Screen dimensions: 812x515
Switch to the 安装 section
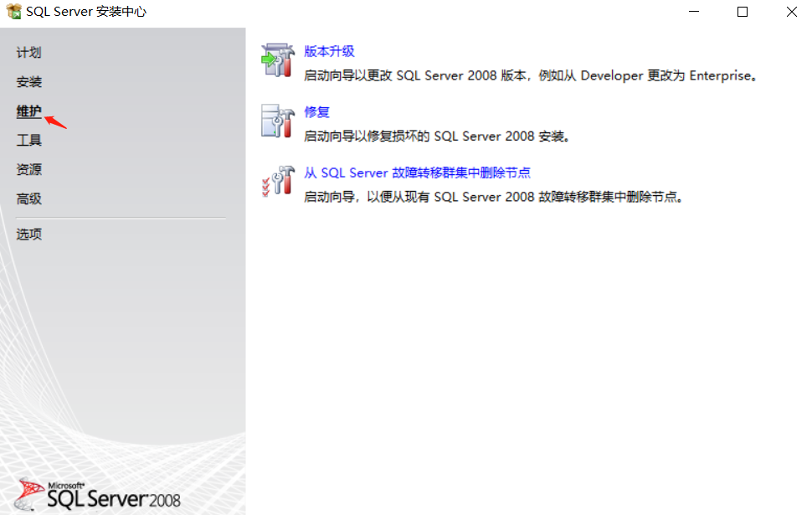(28, 81)
